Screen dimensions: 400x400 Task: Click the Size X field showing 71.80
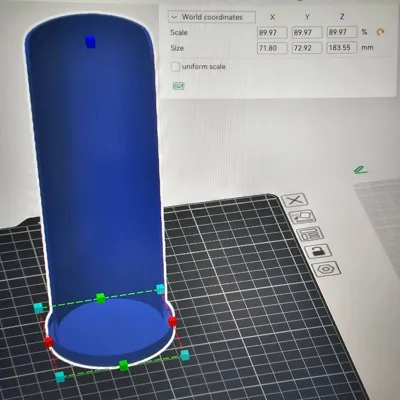[x=272, y=48]
